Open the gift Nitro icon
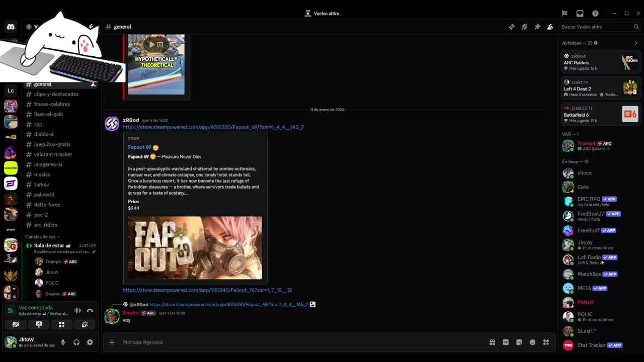 click(x=492, y=342)
